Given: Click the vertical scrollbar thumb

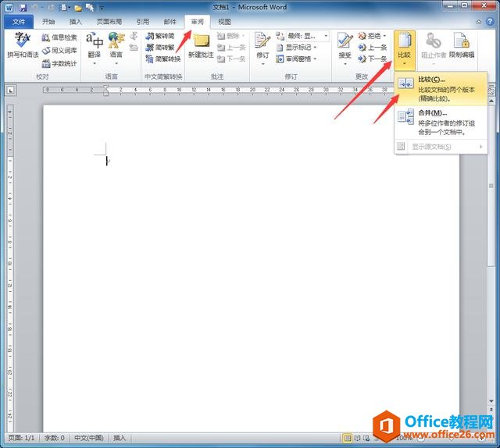Looking at the screenshot, I should (x=491, y=187).
